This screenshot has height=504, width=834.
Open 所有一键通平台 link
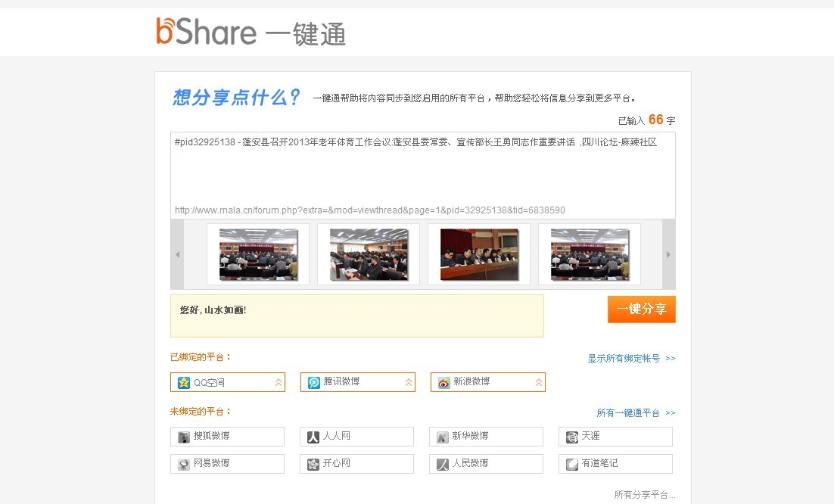[x=636, y=413]
